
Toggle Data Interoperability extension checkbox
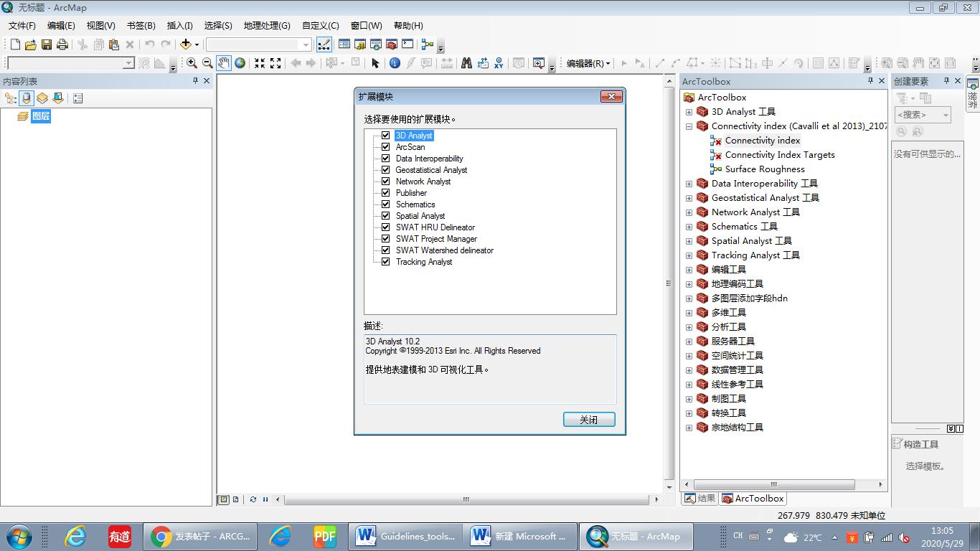point(386,159)
